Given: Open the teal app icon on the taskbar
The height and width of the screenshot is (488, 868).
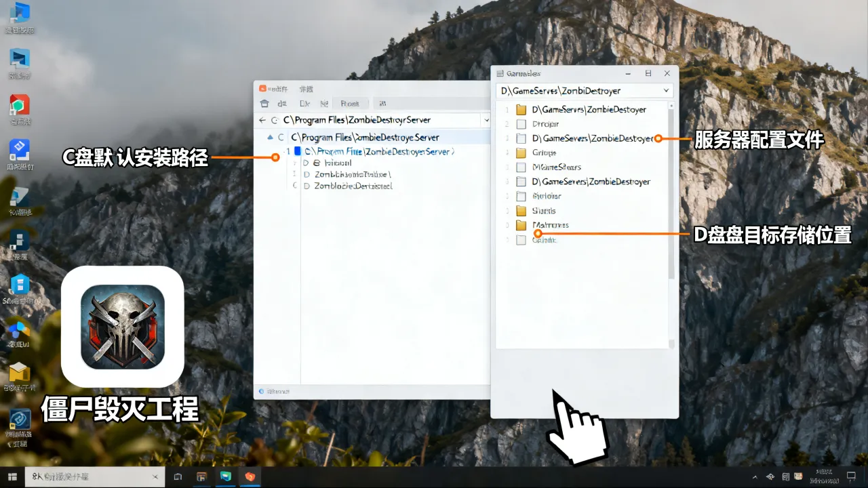Looking at the screenshot, I should (226, 477).
